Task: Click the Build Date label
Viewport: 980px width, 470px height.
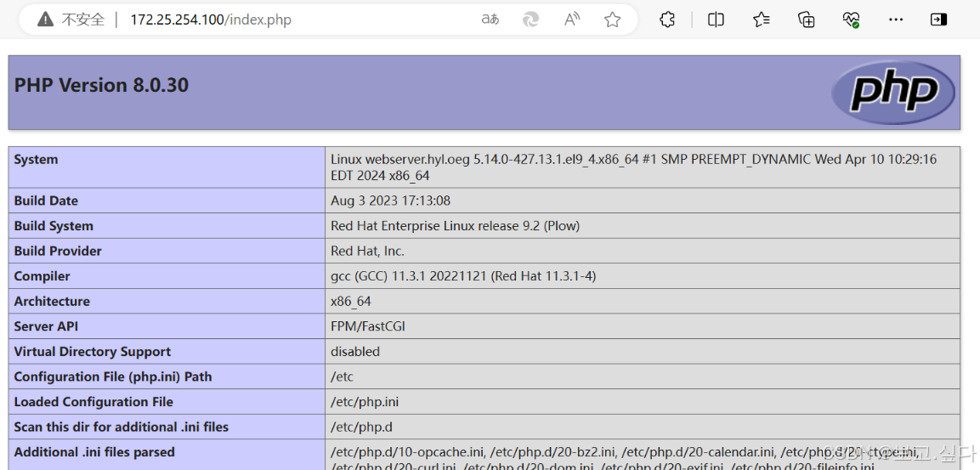Action: tap(46, 201)
